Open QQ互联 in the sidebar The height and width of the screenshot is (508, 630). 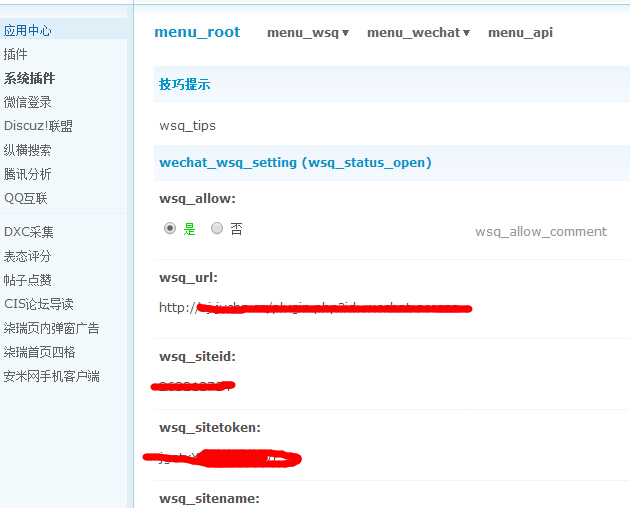(25, 198)
